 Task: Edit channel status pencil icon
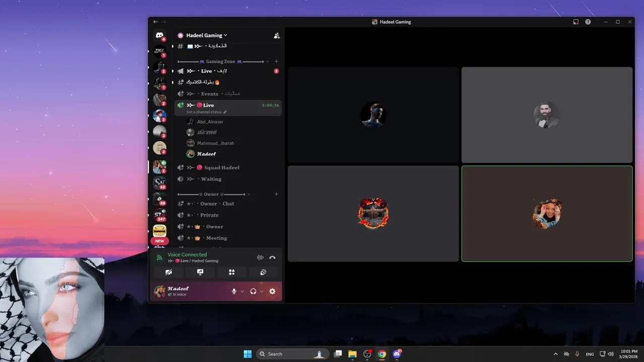pyautogui.click(x=225, y=112)
